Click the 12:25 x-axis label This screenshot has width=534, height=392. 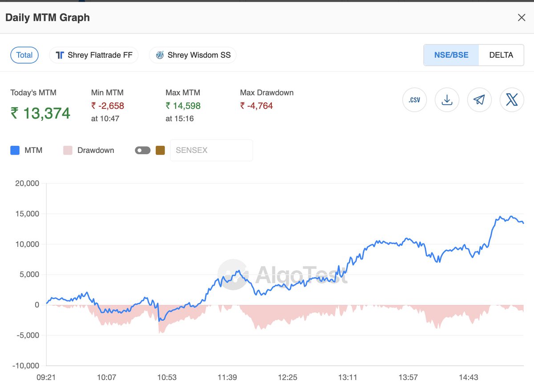pyautogui.click(x=287, y=377)
